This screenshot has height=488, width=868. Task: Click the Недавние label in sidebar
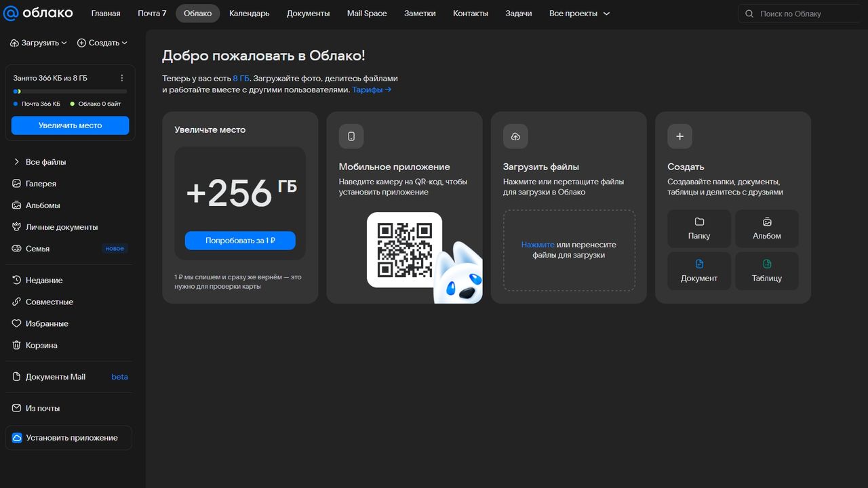[x=44, y=280]
